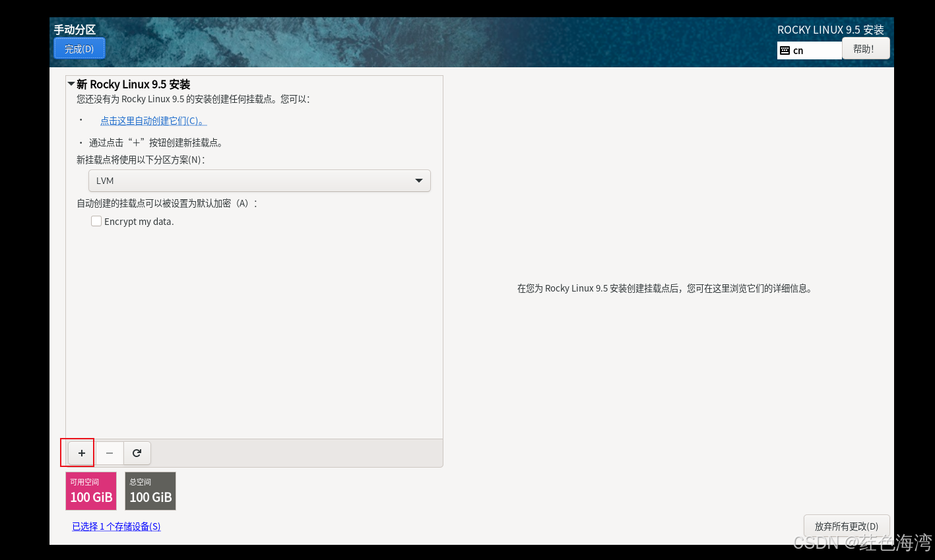Open the LVM partitioning scheme dropdown
This screenshot has height=560, width=935.
tap(259, 181)
